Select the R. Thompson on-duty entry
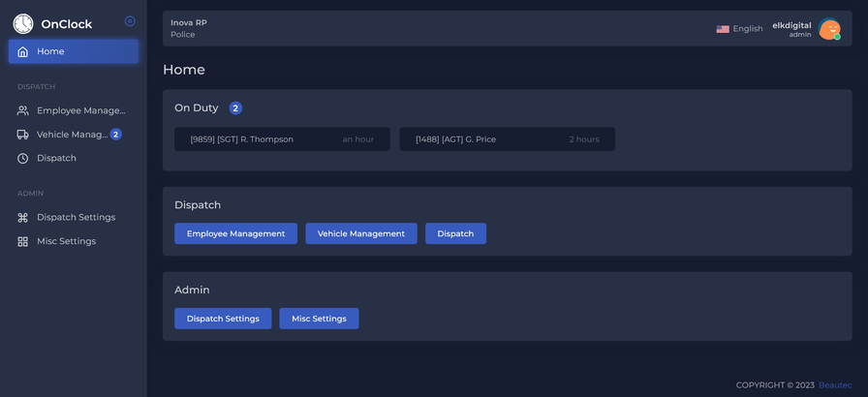 coord(282,139)
